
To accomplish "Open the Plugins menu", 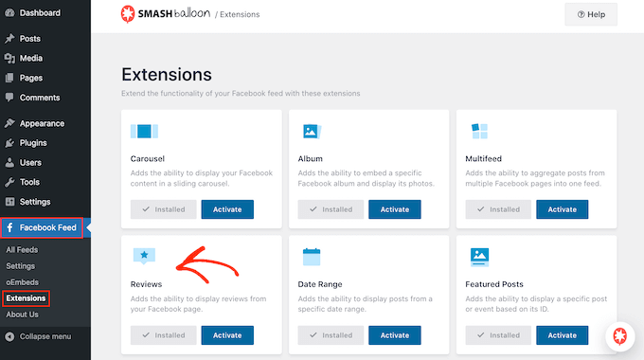I will [33, 143].
